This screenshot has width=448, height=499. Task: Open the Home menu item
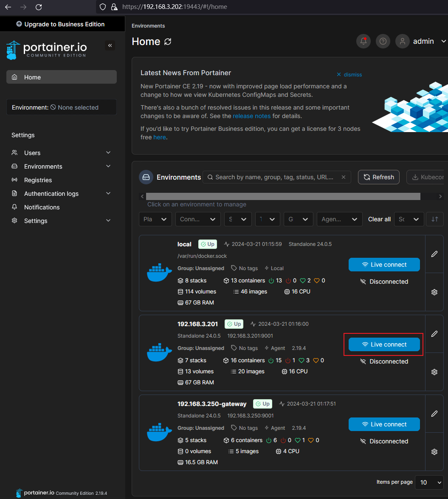coord(62,77)
